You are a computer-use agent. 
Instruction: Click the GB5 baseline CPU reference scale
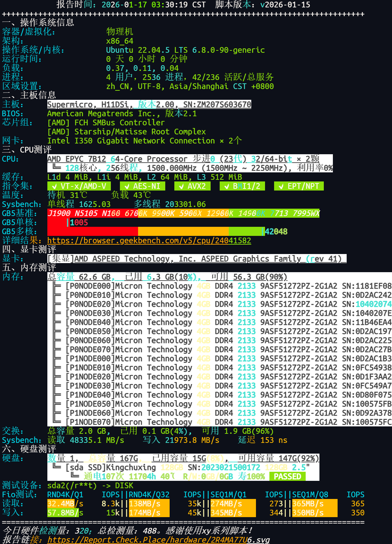[x=183, y=213]
